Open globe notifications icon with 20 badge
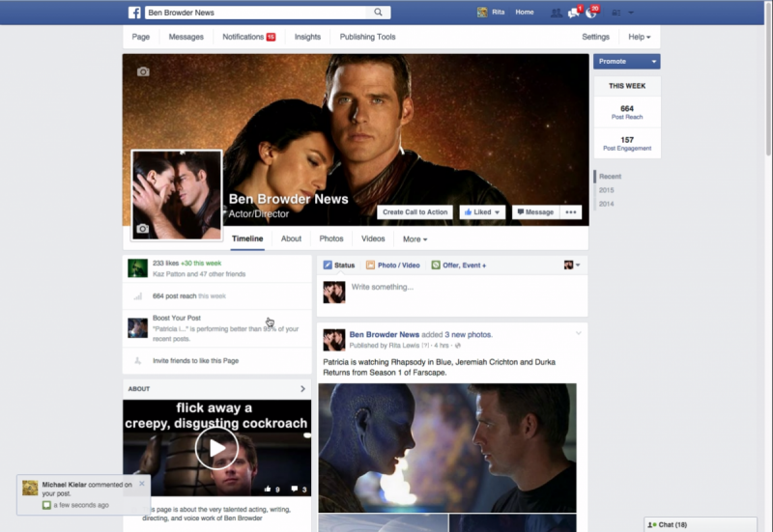This screenshot has height=532, width=773. pyautogui.click(x=591, y=13)
